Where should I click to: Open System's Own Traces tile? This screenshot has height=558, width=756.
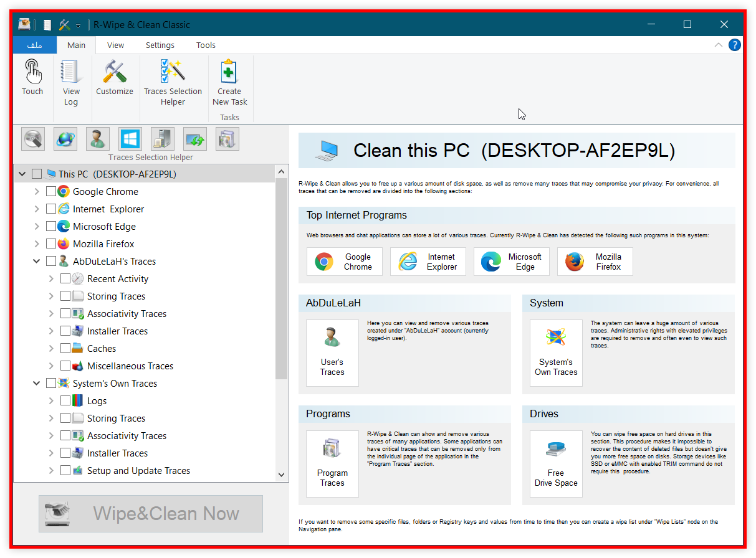556,353
